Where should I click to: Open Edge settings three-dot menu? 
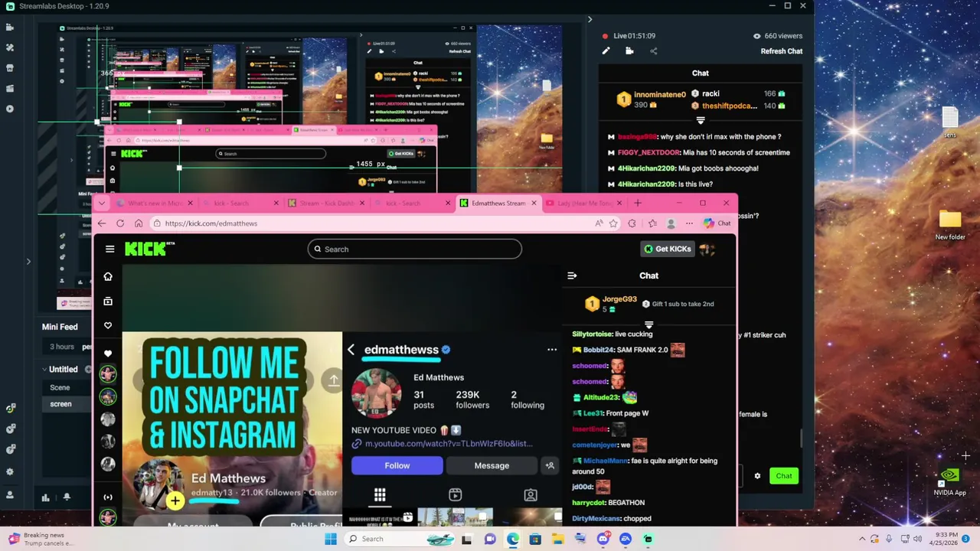[689, 223]
